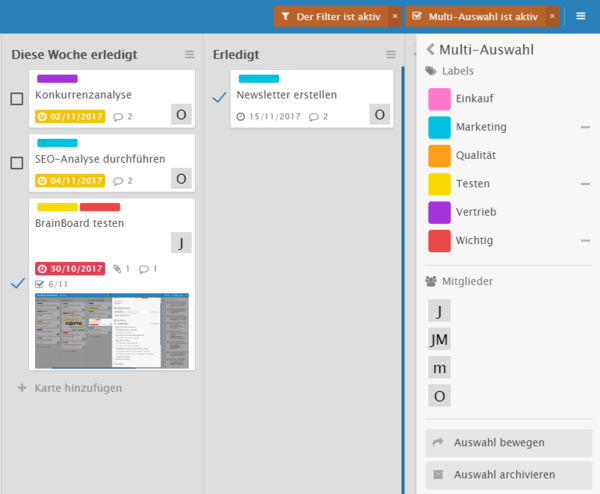The width and height of the screenshot is (600, 494).
Task: Assign member JM in Mitglieder list
Action: click(439, 339)
